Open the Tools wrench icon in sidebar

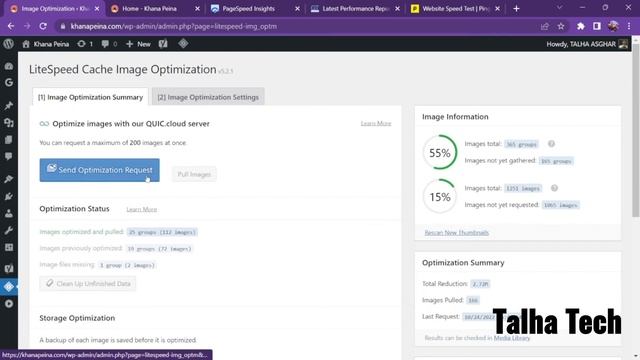(x=9, y=231)
